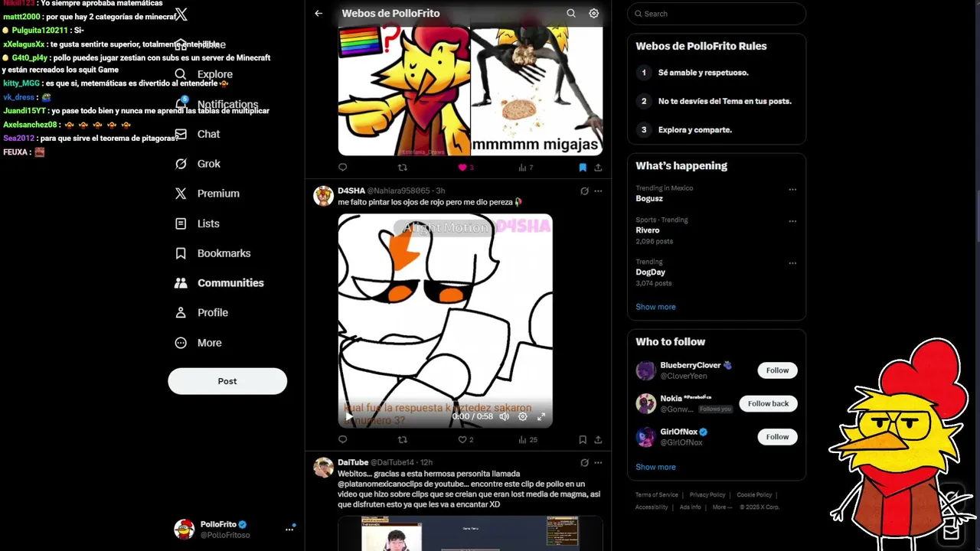Share the D4SHA post via the upload icon
This screenshot has width=980, height=551.
coord(598,439)
